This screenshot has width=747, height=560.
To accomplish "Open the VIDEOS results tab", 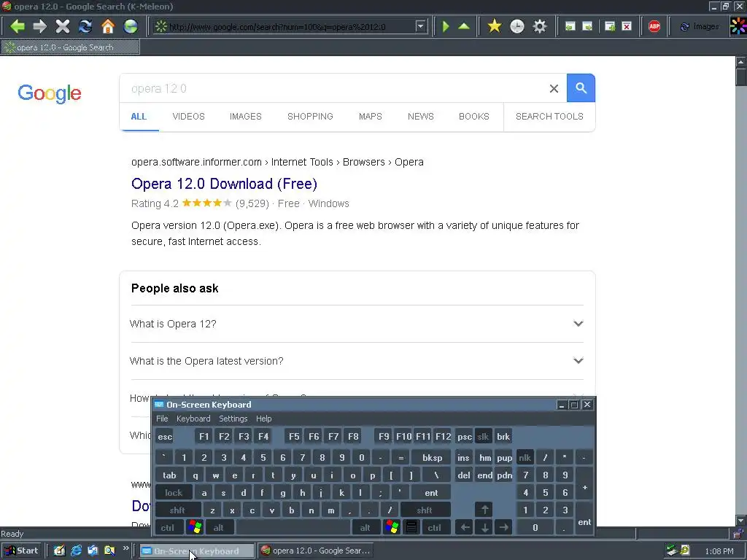I will tap(189, 117).
